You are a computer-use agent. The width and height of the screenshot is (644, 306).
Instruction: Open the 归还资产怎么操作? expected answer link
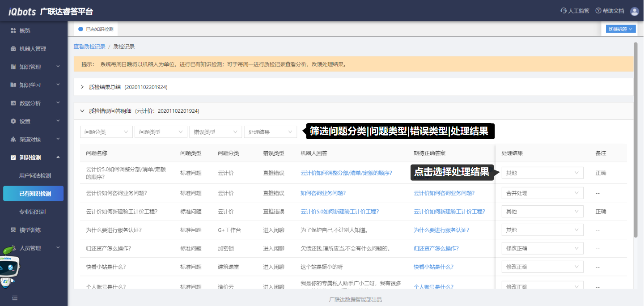[x=436, y=248]
